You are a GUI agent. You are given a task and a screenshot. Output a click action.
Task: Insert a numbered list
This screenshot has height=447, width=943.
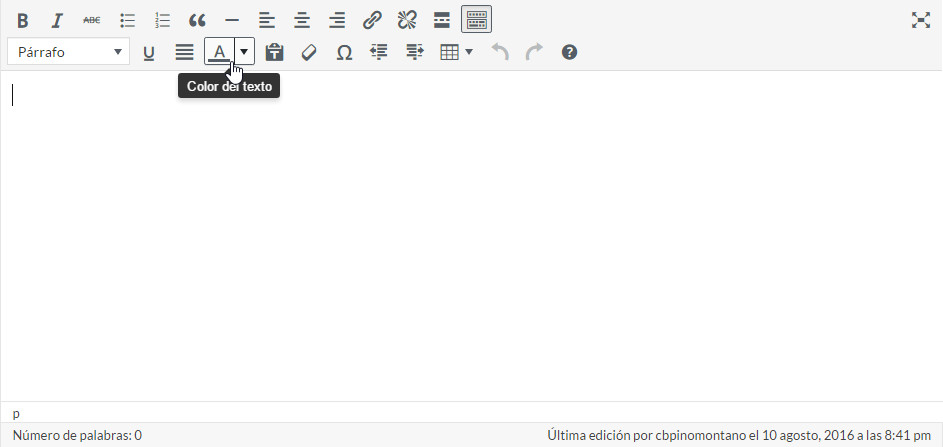coord(162,20)
